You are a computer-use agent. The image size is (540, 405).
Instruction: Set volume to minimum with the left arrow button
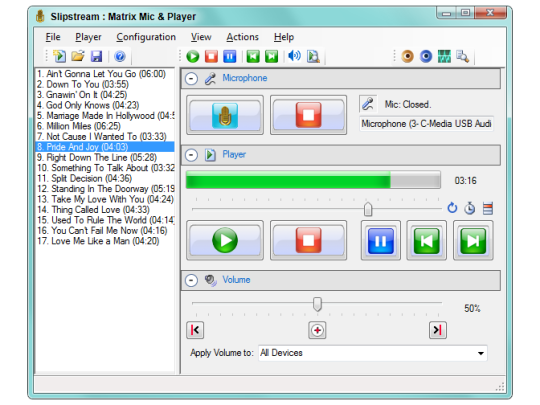point(195,330)
